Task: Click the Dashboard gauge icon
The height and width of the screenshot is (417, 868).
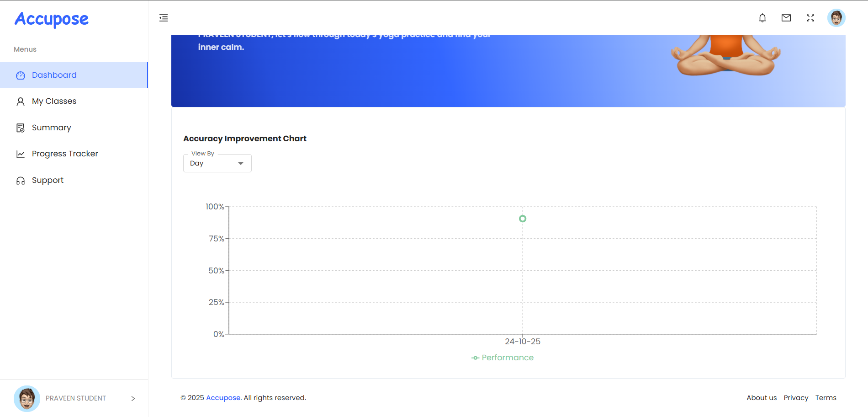Action: click(21, 75)
